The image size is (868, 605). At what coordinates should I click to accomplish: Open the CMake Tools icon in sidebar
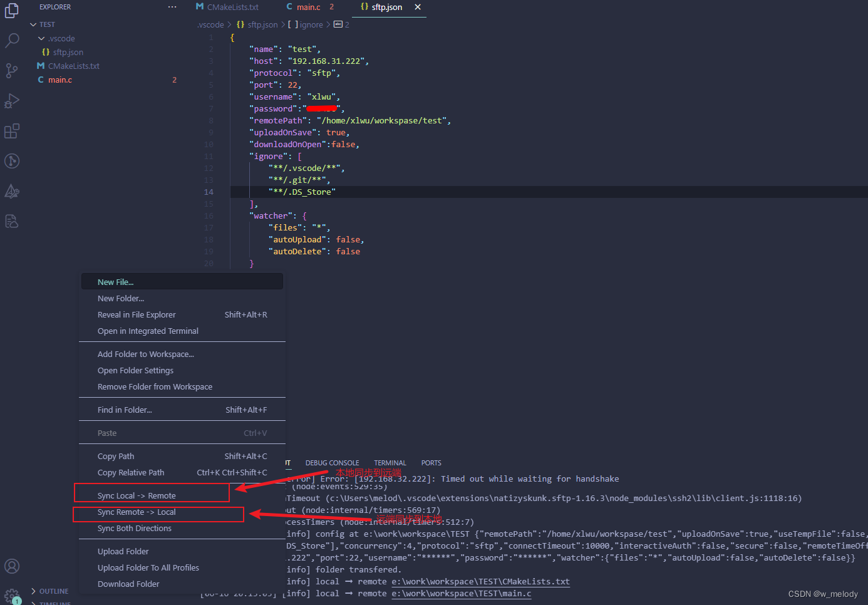click(x=12, y=191)
